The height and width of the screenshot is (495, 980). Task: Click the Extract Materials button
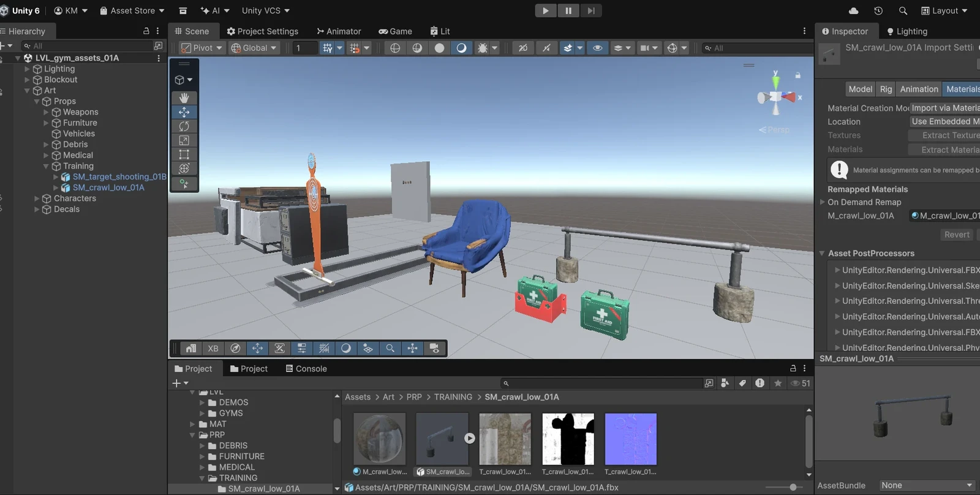coord(944,149)
